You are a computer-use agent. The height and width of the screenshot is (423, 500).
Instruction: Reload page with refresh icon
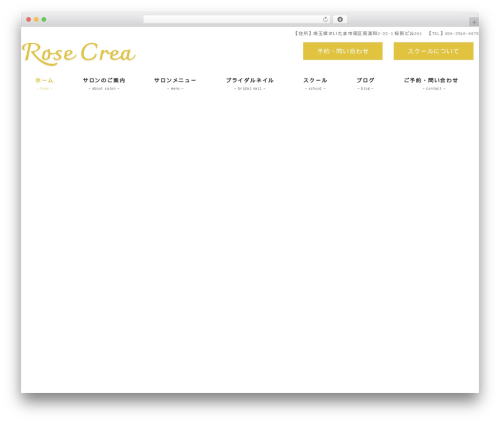coord(325,19)
